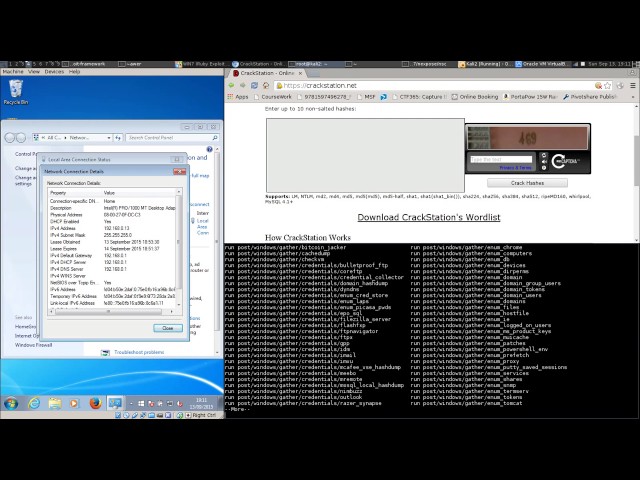
Task: Open the CourseWork bookmark
Action: [273, 97]
